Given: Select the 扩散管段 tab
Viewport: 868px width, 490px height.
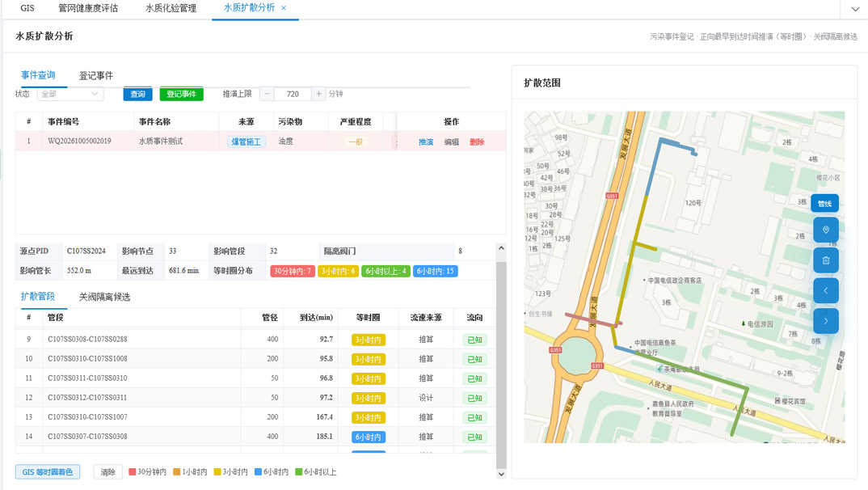Looking at the screenshot, I should point(38,296).
